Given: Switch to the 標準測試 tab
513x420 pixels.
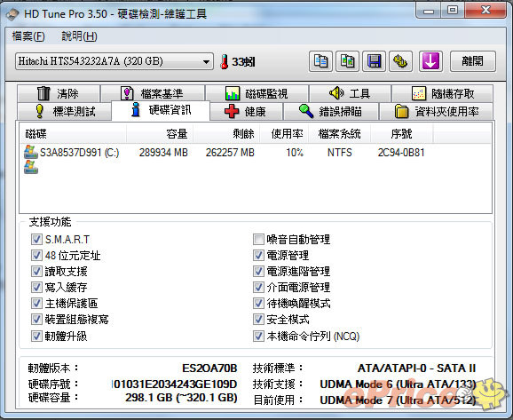Looking at the screenshot, I should click(64, 111).
